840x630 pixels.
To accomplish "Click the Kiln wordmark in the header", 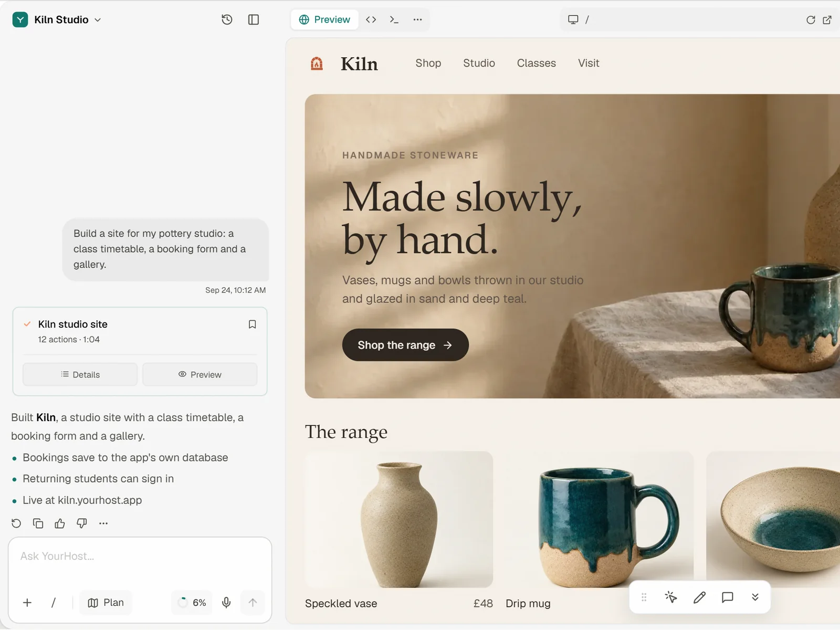I will tap(359, 64).
